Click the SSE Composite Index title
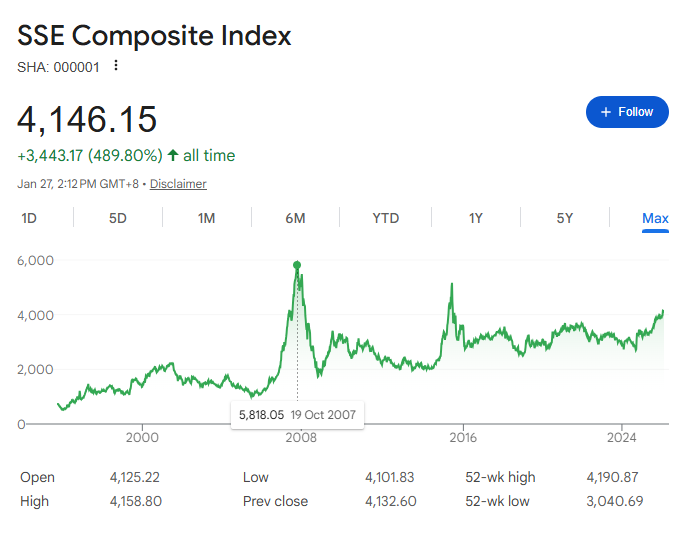 [154, 36]
